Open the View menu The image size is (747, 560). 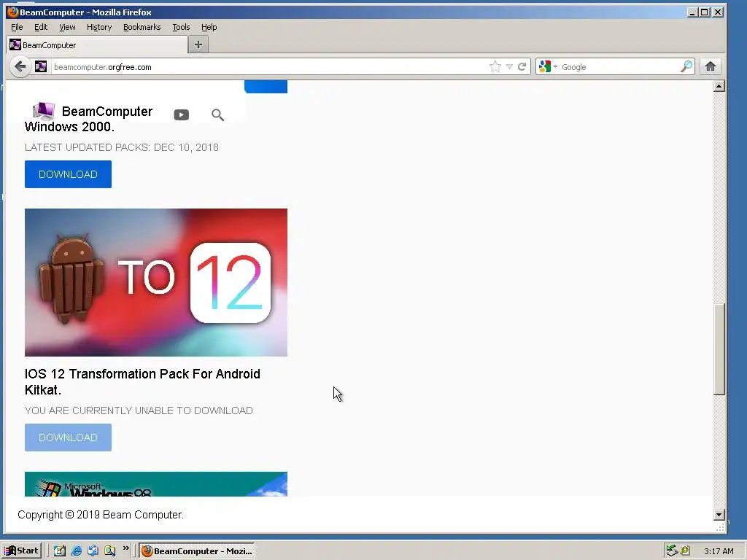pyautogui.click(x=67, y=27)
